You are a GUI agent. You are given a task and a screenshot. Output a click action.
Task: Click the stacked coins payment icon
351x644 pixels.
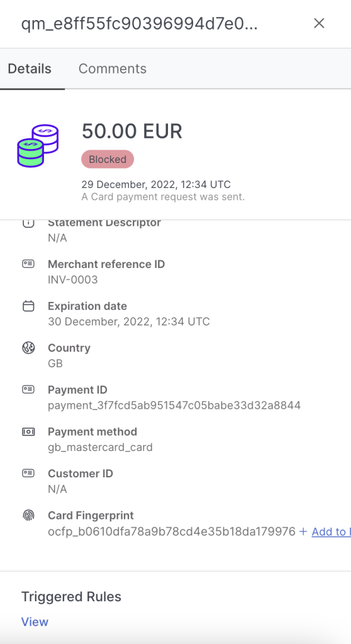38,146
